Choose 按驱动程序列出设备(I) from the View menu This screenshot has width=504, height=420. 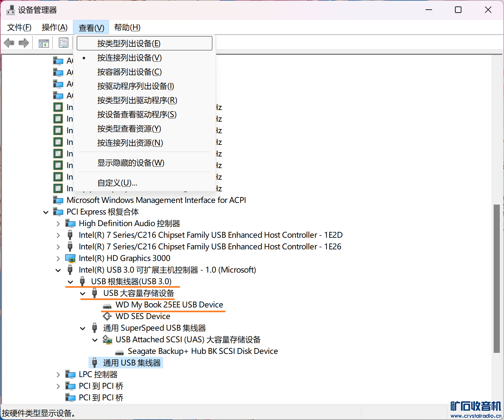click(145, 86)
